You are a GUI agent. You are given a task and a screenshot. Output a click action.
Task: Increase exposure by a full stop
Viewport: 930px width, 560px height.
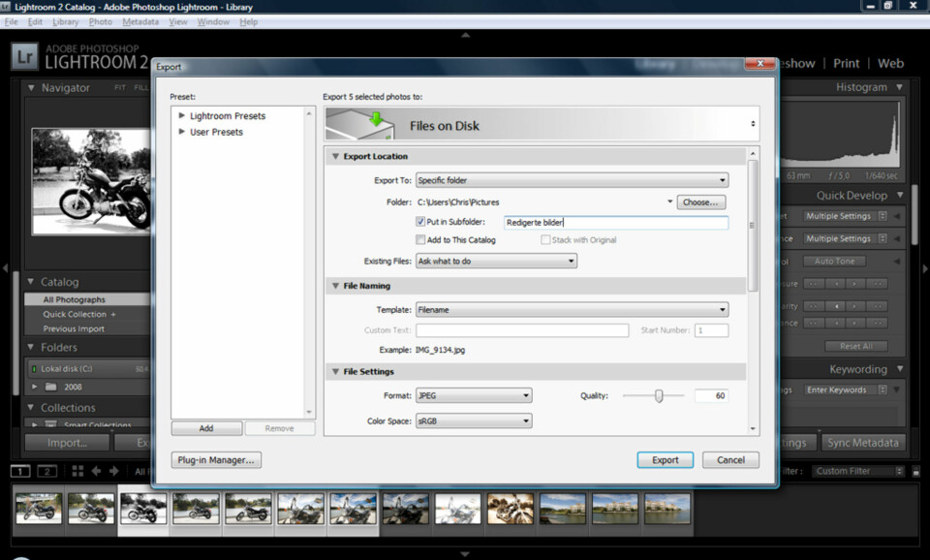point(878,284)
